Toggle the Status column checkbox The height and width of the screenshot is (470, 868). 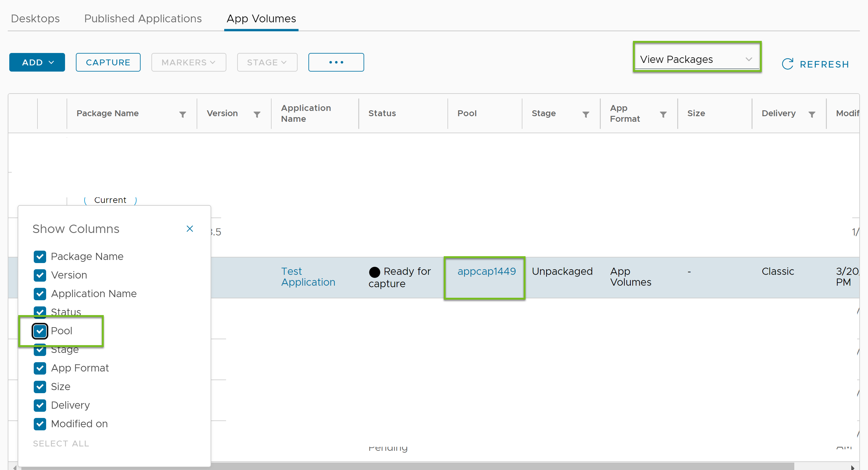[x=40, y=312]
